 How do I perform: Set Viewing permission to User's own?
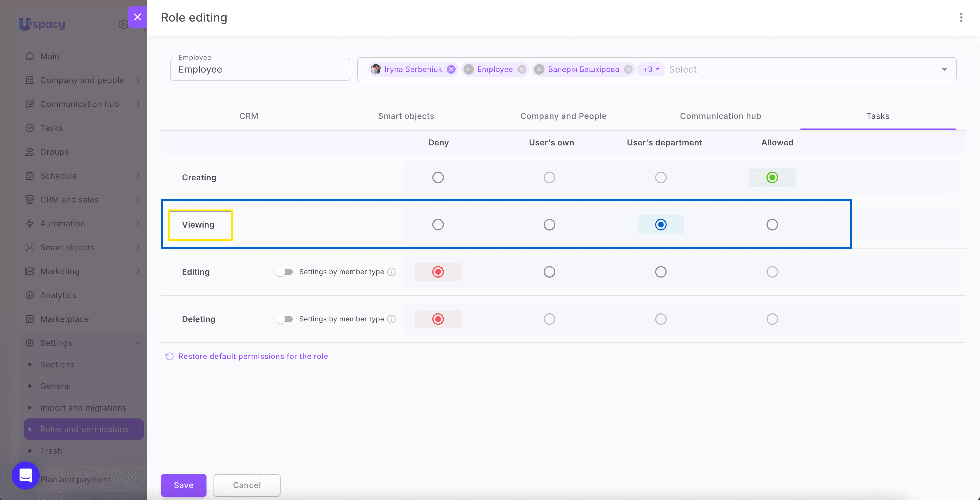[x=549, y=225]
